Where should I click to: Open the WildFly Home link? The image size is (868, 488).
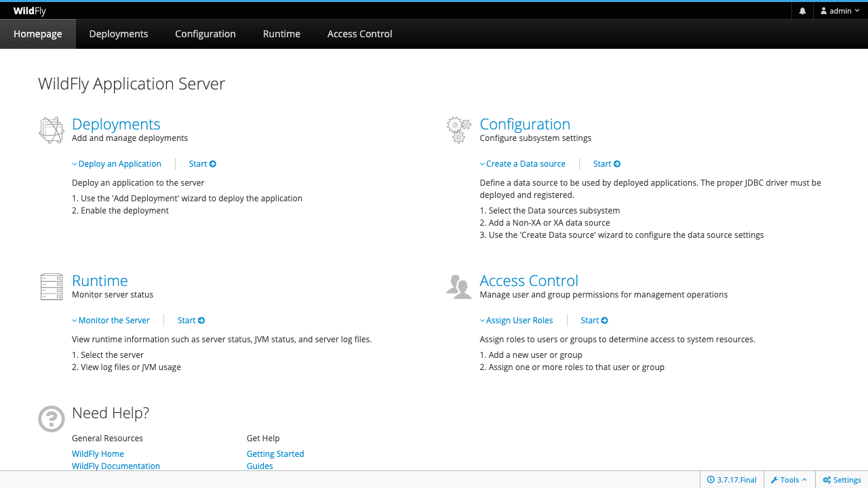[x=98, y=454]
